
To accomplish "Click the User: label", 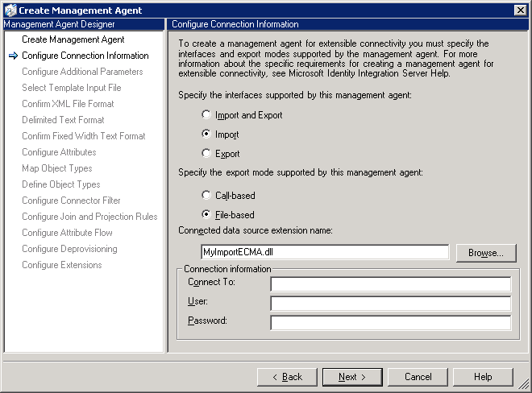I will 197,301.
